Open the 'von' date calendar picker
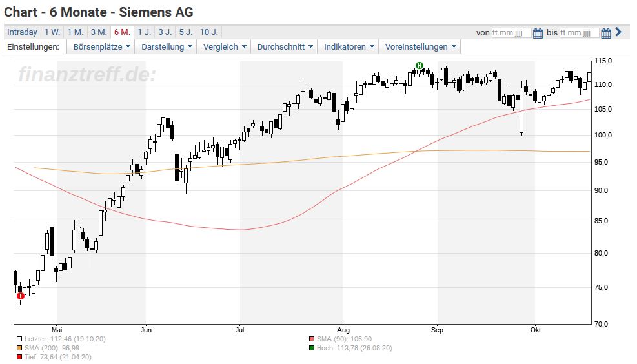 [538, 34]
